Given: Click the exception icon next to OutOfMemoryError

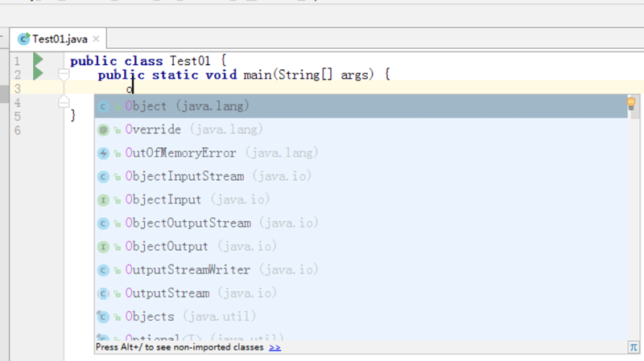Looking at the screenshot, I should [103, 154].
